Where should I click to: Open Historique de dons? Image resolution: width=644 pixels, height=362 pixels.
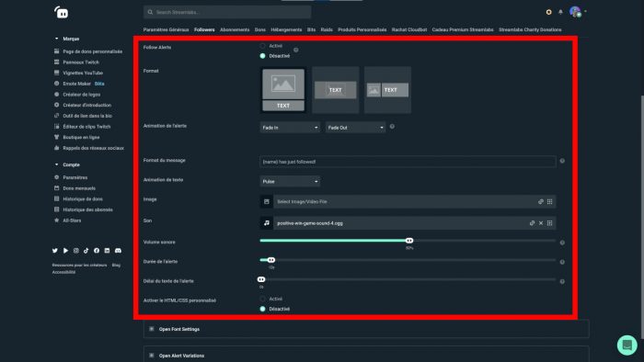[83, 198]
